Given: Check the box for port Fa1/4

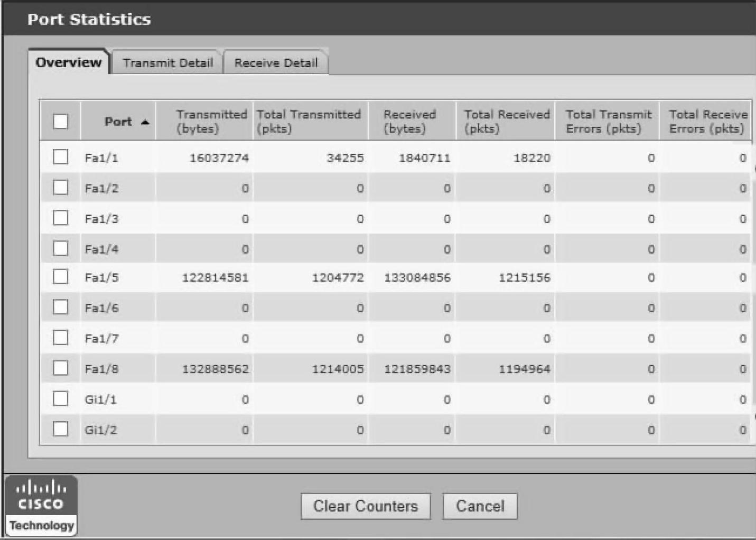Looking at the screenshot, I should point(61,248).
